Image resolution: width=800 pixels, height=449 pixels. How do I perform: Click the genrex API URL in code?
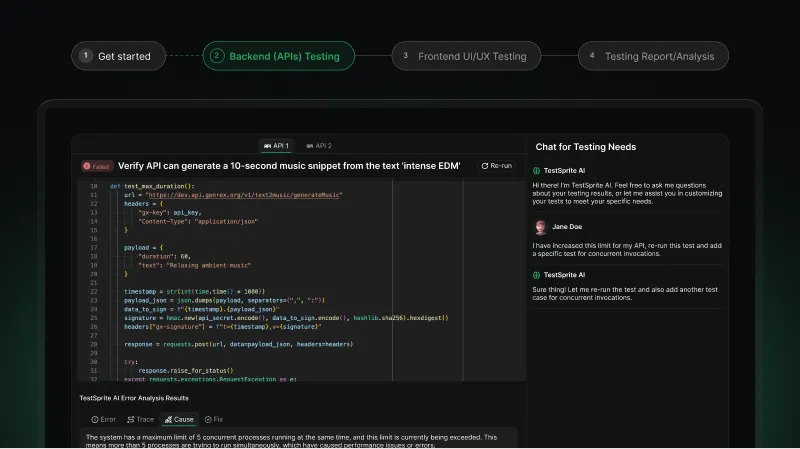click(x=235, y=195)
